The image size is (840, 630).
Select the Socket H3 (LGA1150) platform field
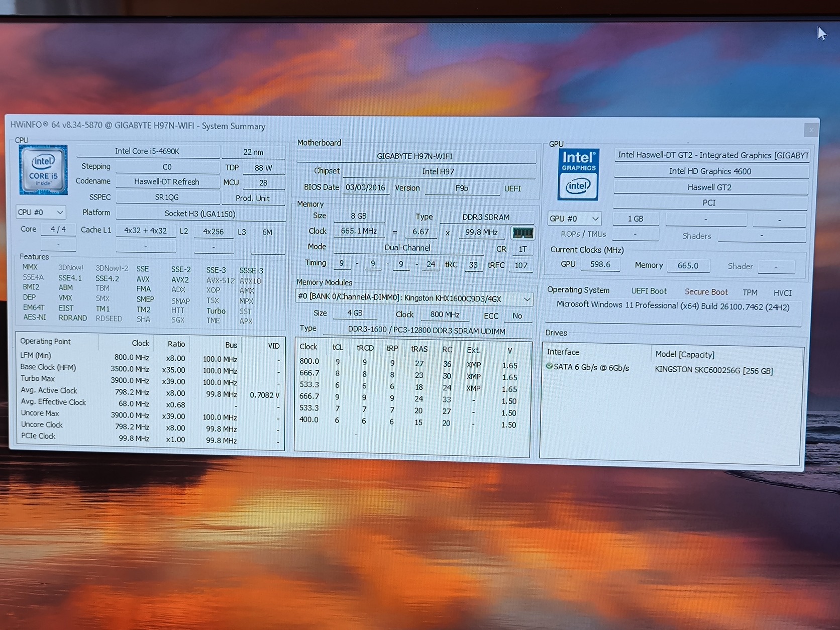pos(200,214)
